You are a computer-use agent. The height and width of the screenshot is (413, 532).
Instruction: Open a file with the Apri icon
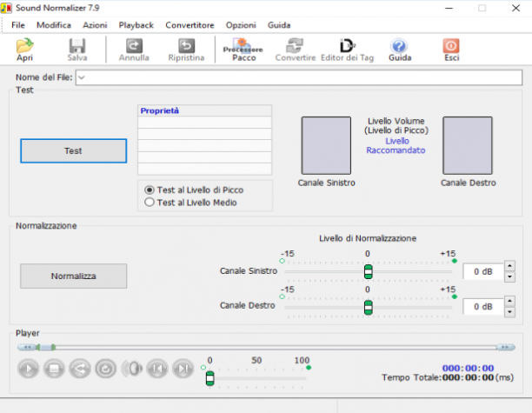pyautogui.click(x=24, y=50)
